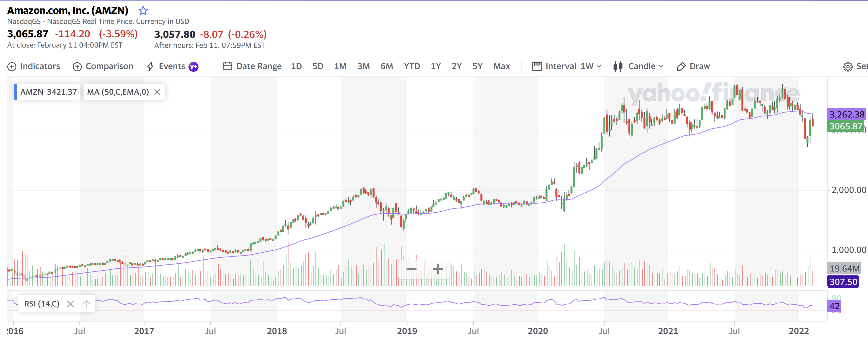The height and width of the screenshot is (348, 868).
Task: Select the 2Y time range
Action: pos(457,66)
